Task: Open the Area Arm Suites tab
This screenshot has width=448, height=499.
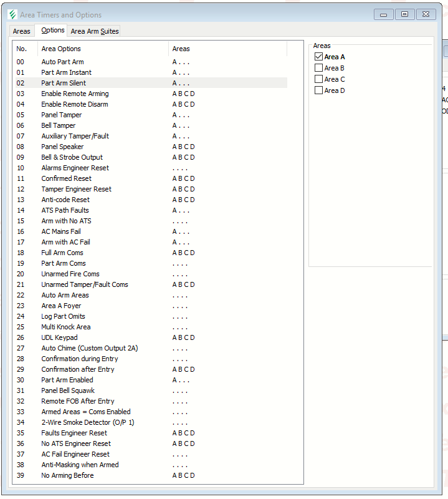Action: pos(94,31)
